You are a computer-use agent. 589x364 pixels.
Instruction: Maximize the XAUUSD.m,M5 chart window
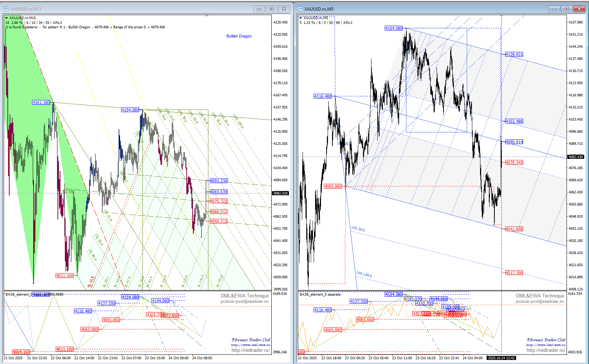click(567, 9)
